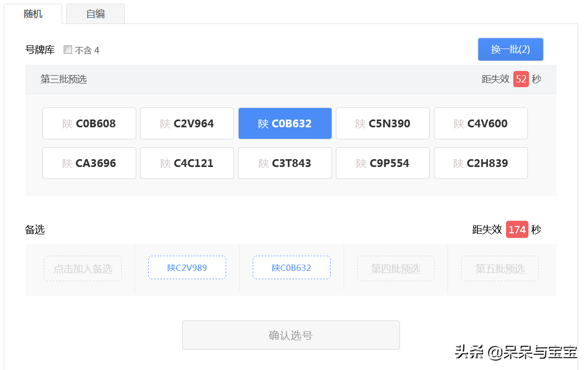Click the highlighted plate 陕 C0B632
Image resolution: width=588 pixels, height=370 pixels.
(x=285, y=123)
